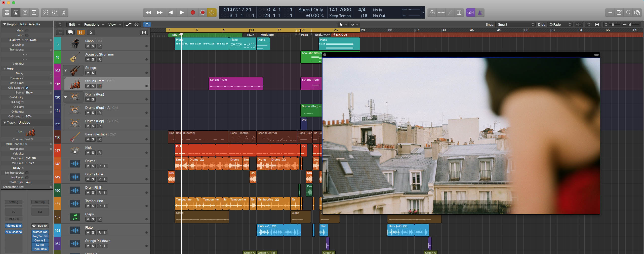Open the Functions menu
The image size is (644, 254).
94,24
